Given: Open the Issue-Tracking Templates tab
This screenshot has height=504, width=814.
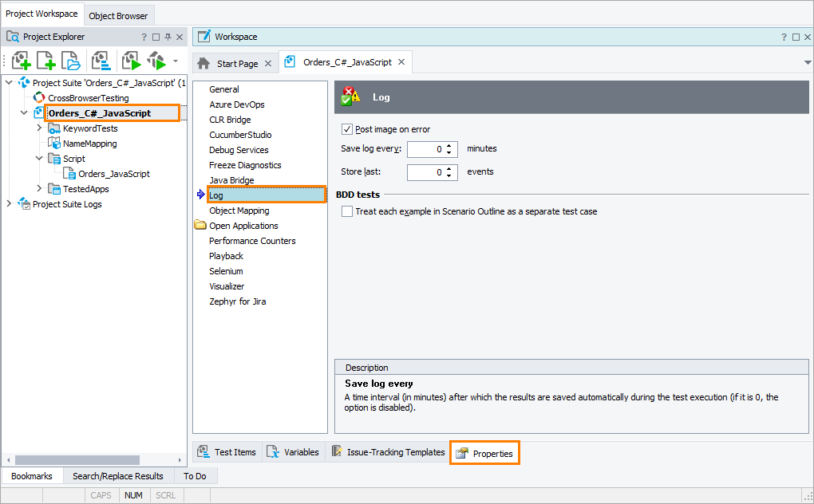Looking at the screenshot, I should (x=388, y=452).
